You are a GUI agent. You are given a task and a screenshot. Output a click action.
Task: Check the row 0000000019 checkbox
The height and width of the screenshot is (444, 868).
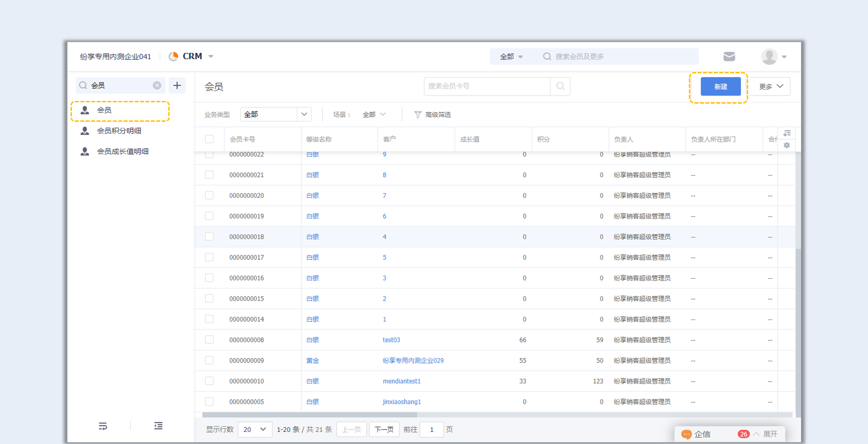pos(209,216)
